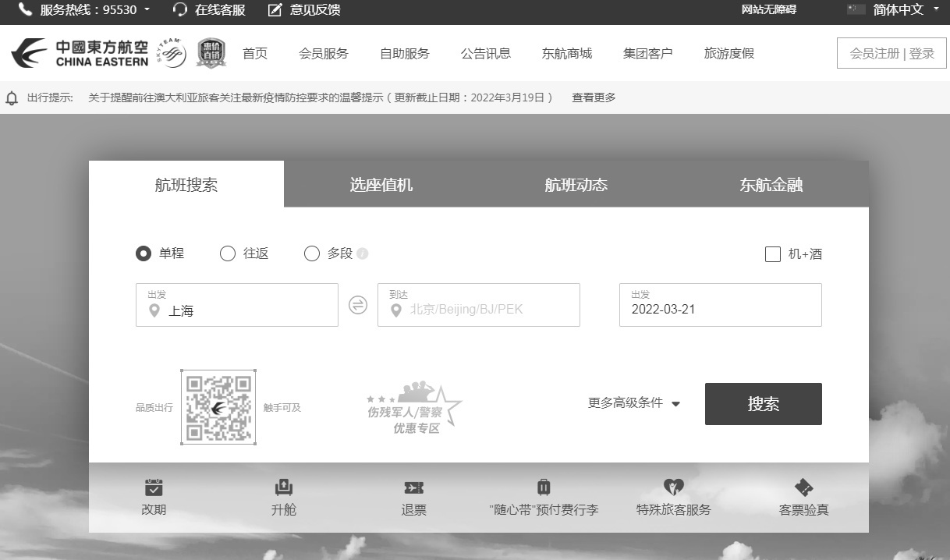Click the swap departure and arrival icon
This screenshot has height=560, width=950.
[x=357, y=305]
